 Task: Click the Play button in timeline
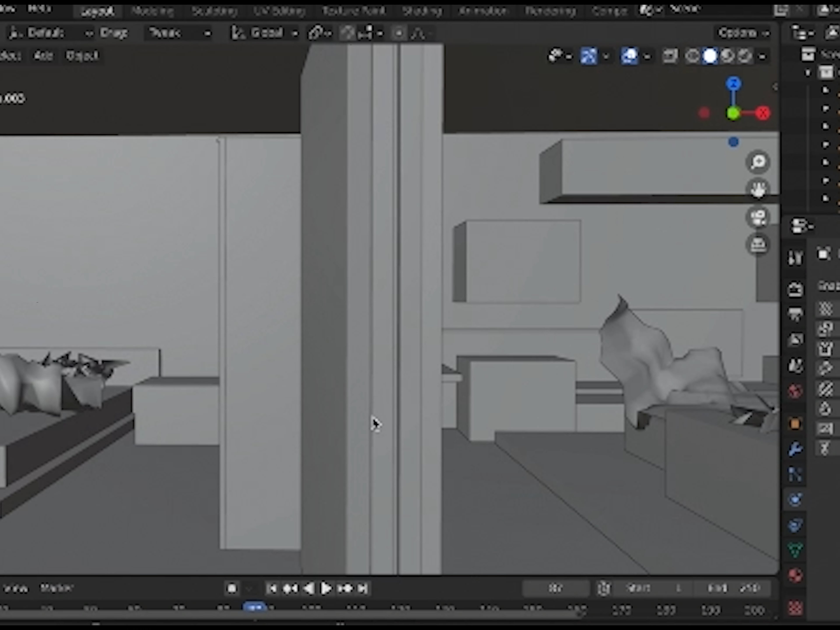pos(326,588)
